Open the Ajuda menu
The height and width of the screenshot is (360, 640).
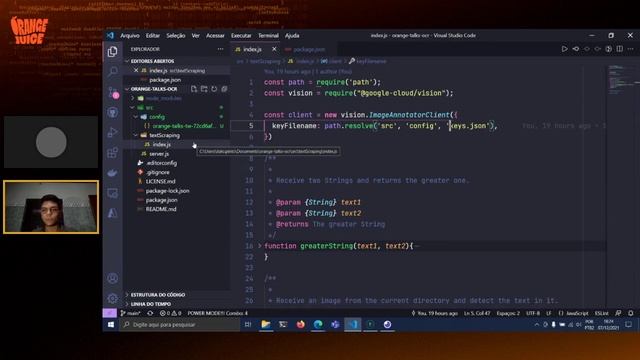coord(292,36)
